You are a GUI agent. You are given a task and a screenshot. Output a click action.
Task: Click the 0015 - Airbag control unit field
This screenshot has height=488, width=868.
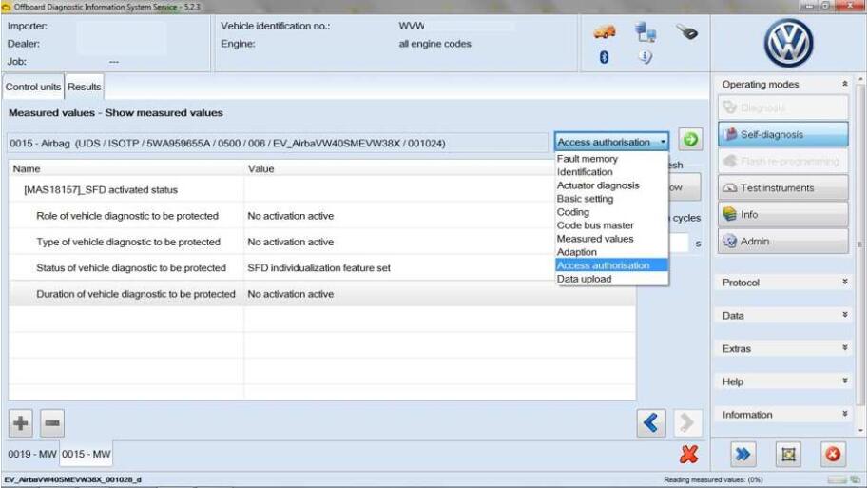(278, 143)
